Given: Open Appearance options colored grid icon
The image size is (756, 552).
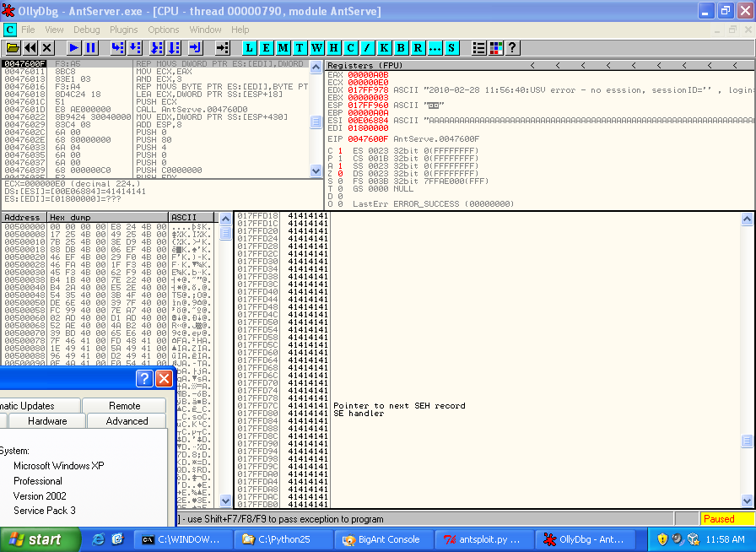Looking at the screenshot, I should 495,48.
